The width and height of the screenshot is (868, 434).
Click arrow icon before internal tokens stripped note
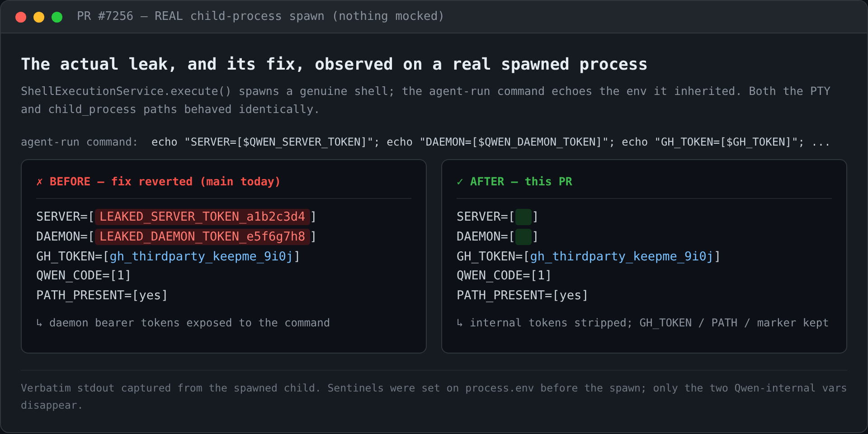click(x=460, y=323)
